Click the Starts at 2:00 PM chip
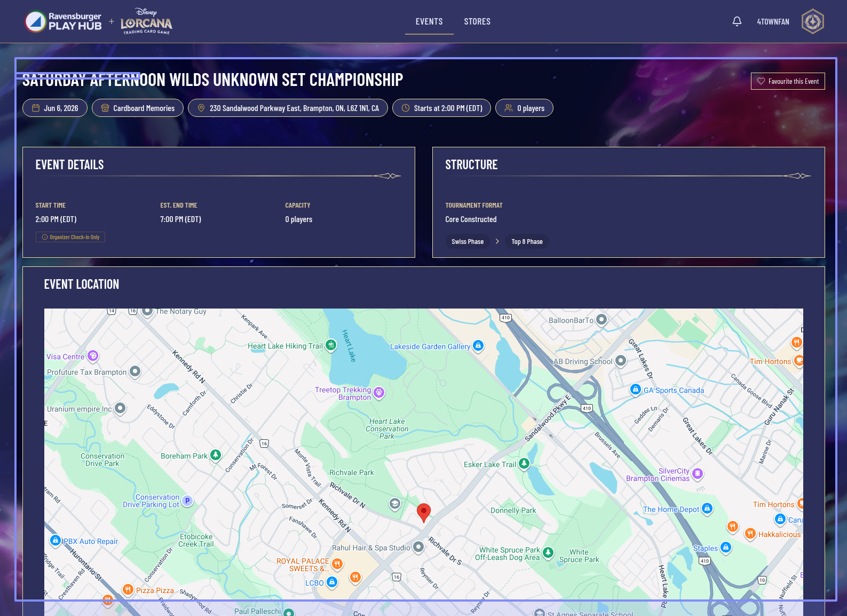 click(441, 108)
